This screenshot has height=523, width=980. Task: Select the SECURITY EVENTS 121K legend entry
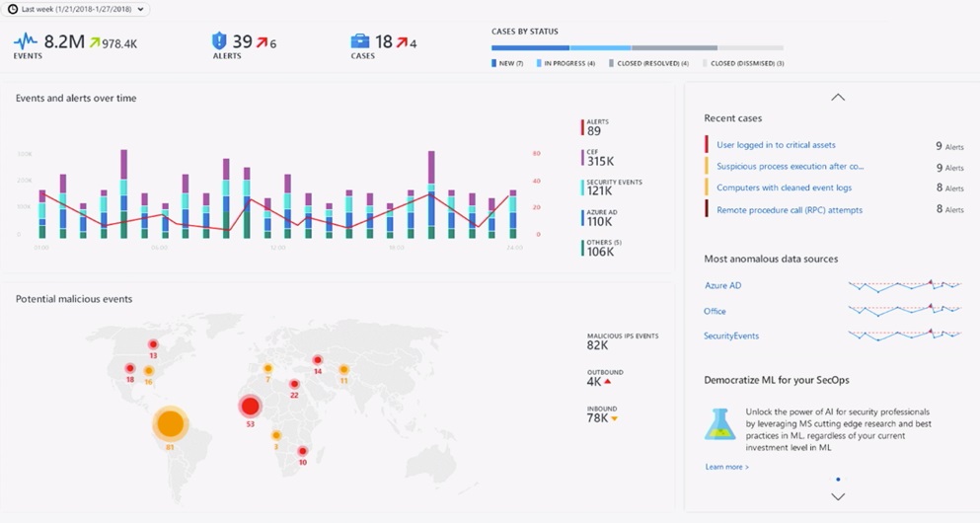612,187
